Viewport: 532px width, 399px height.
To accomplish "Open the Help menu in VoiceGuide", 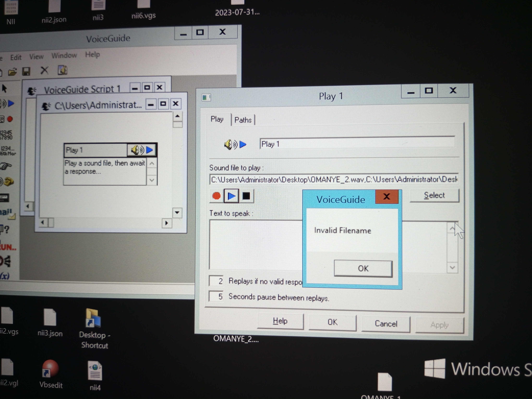I will (92, 55).
